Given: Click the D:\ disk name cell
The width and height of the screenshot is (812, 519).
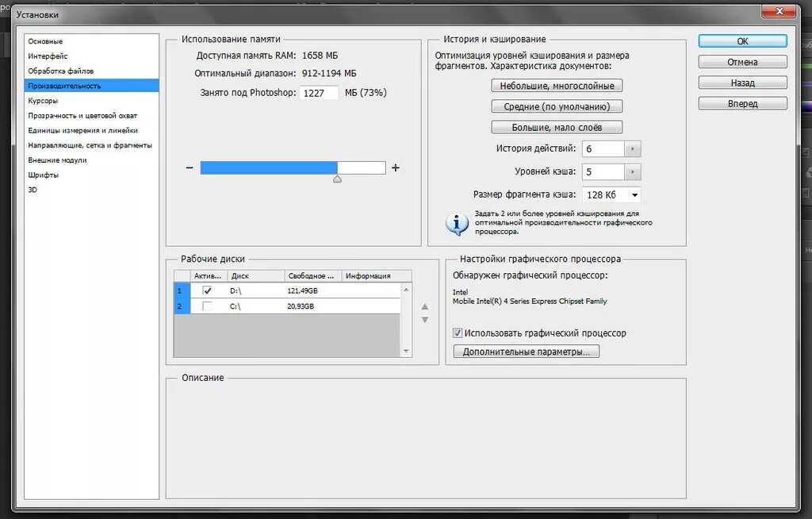Looking at the screenshot, I should coord(236,291).
